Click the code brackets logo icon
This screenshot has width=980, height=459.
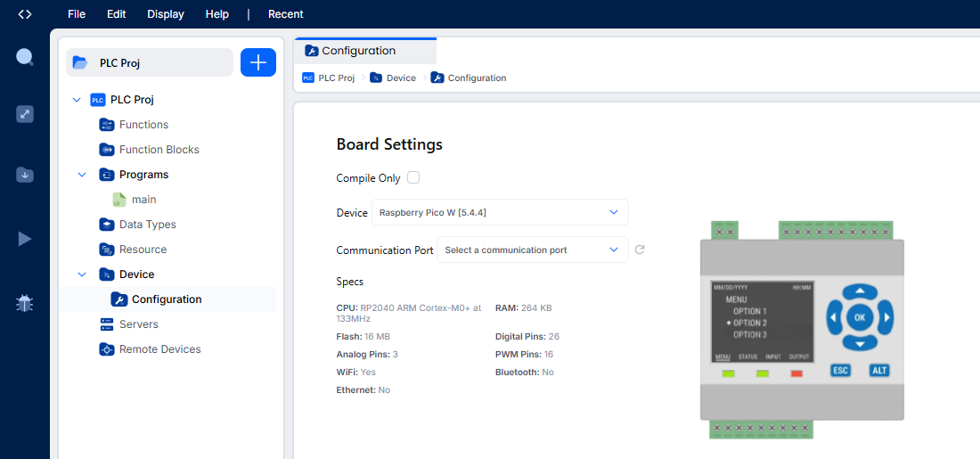[25, 14]
